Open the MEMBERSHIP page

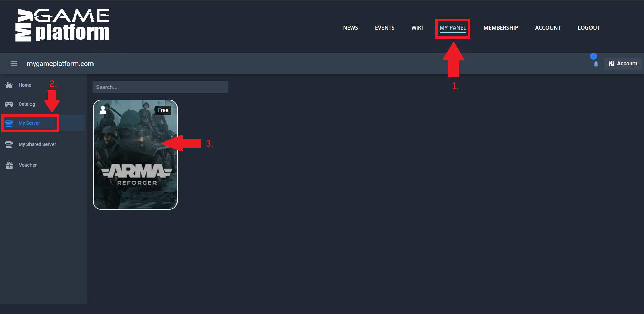pos(501,28)
